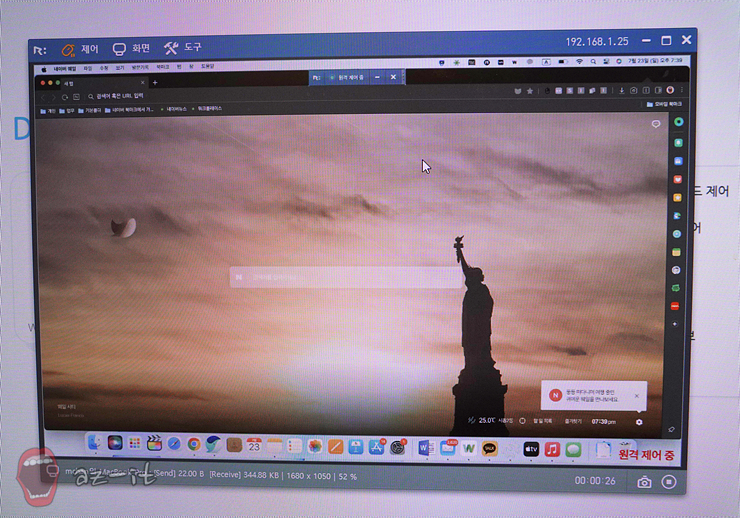
Task: Open Microsoft Word in the Dock
Action: pos(426,448)
